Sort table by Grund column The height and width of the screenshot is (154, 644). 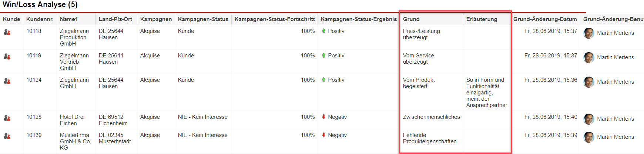(411, 19)
